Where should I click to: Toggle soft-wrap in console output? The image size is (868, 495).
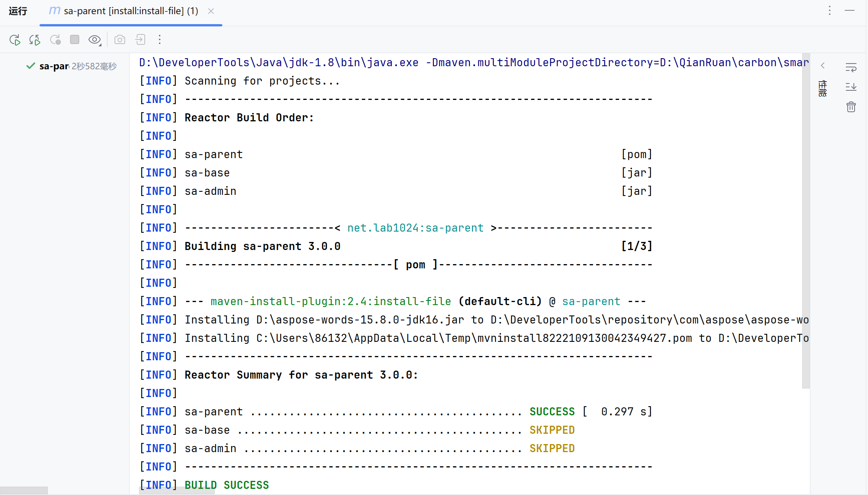coord(851,68)
